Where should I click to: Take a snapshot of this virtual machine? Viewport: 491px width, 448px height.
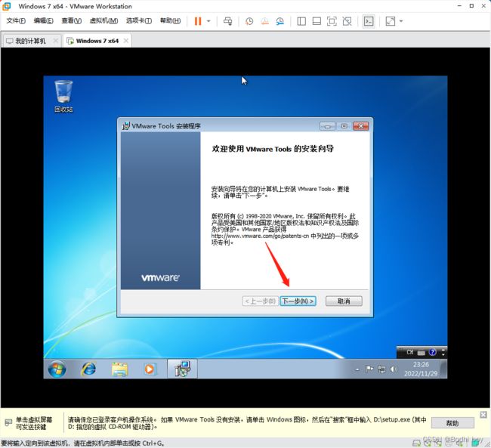tap(249, 21)
